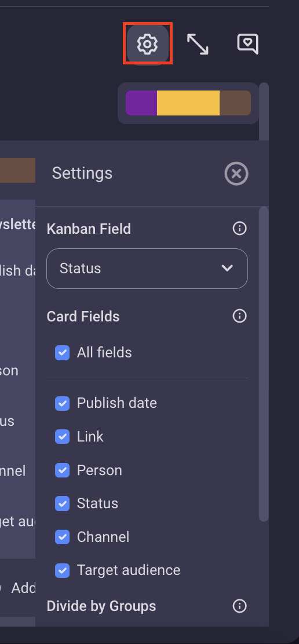299x644 pixels.
Task: Click the purple segment of status bar
Action: (141, 103)
